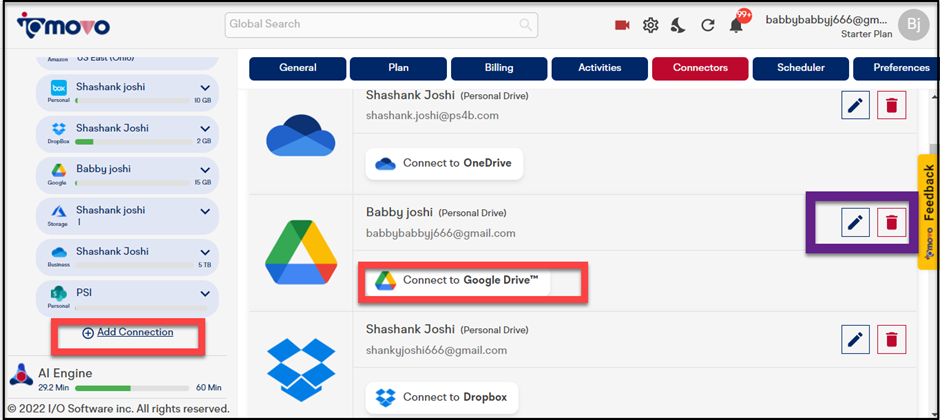Click the Dropbox icon in sidebar
The width and height of the screenshot is (940, 420).
click(59, 129)
